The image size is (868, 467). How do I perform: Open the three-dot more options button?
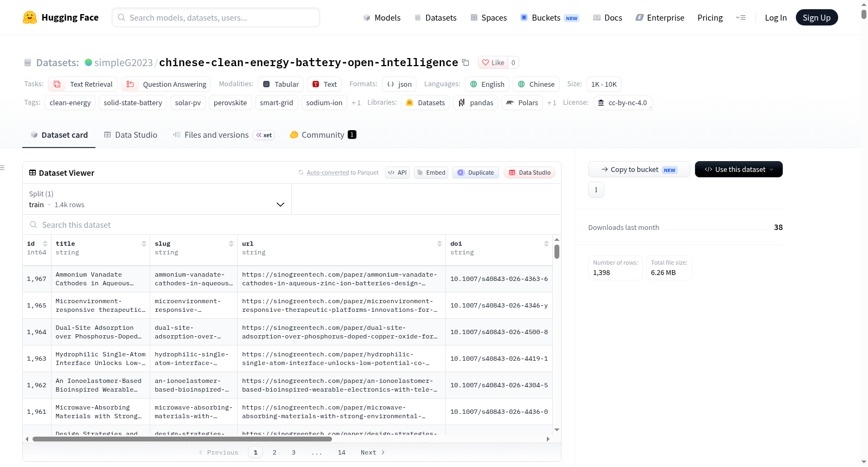click(596, 190)
